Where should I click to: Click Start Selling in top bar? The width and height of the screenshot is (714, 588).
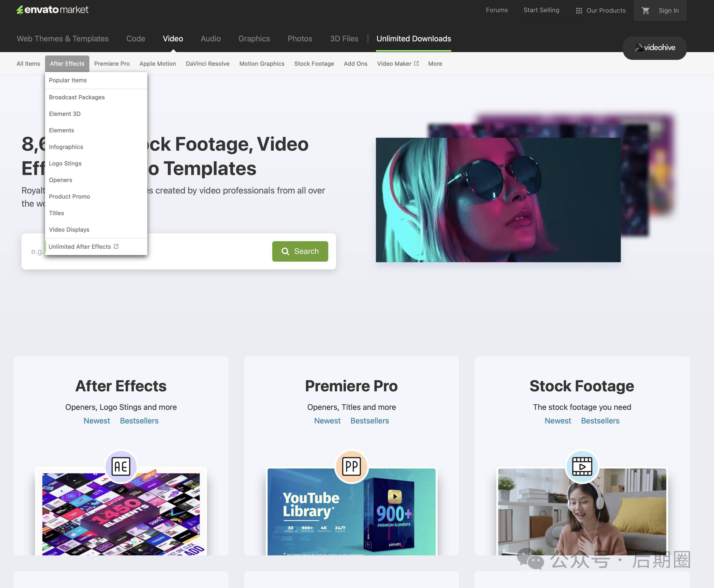[541, 10]
